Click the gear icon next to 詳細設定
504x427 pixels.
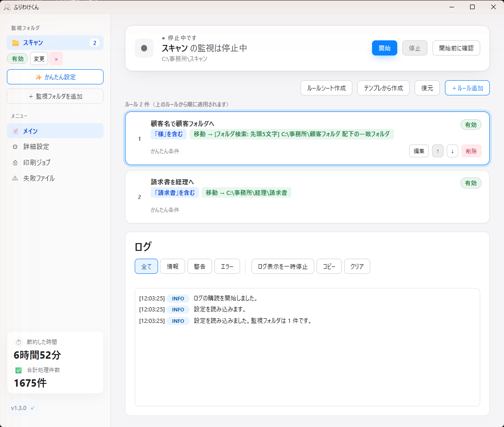[x=15, y=147]
